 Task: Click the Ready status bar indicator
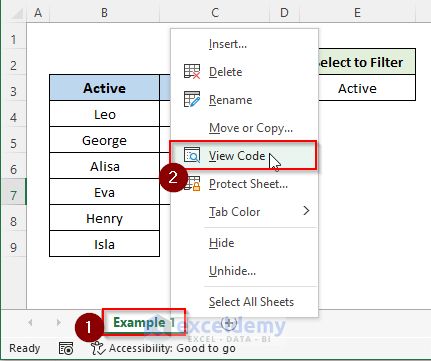25,348
